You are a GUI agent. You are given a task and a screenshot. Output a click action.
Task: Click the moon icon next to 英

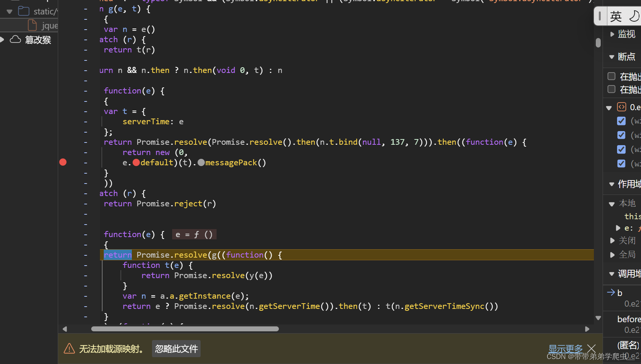point(634,16)
